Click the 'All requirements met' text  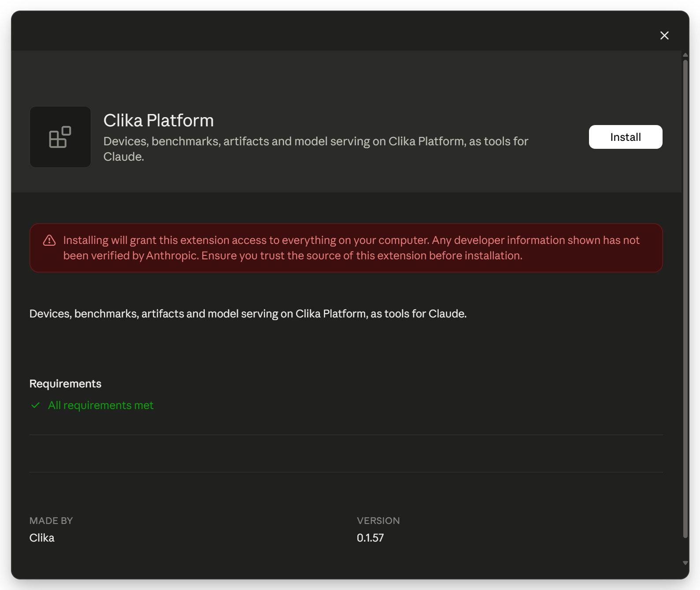tap(101, 405)
